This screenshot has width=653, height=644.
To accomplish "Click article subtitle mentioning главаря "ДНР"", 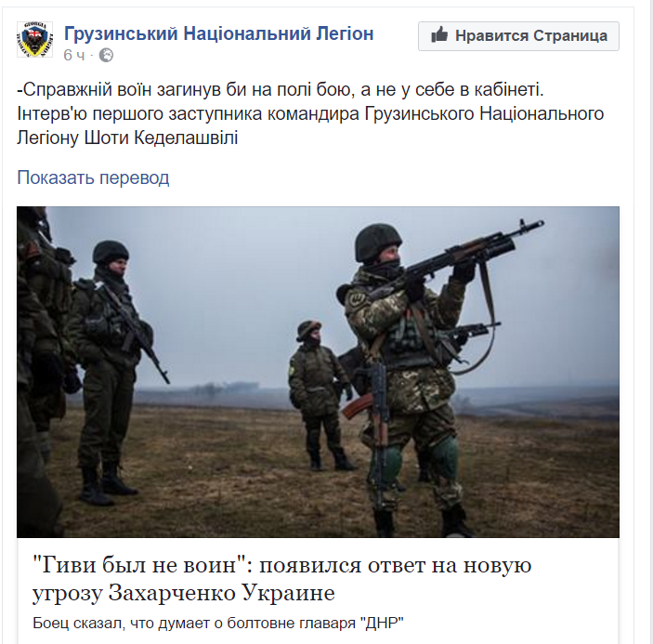I will click(x=217, y=624).
